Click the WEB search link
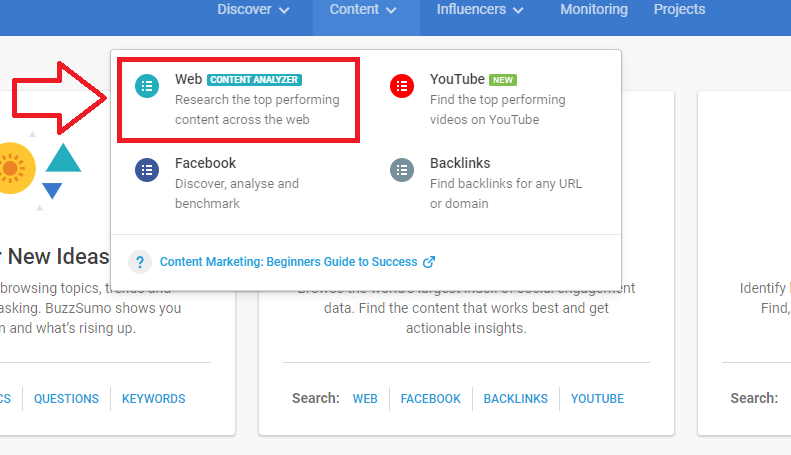The height and width of the screenshot is (455, 791). point(365,399)
